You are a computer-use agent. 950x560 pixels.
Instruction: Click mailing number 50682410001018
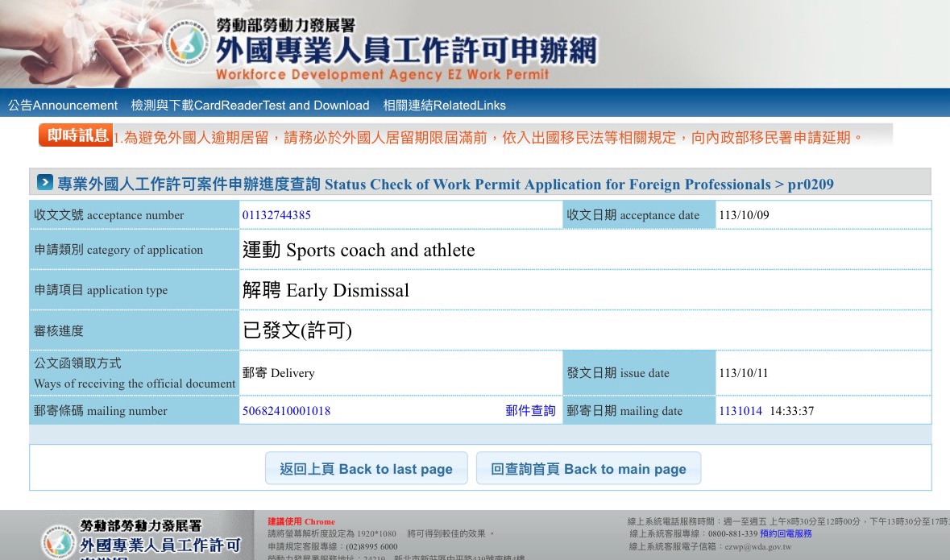286,411
